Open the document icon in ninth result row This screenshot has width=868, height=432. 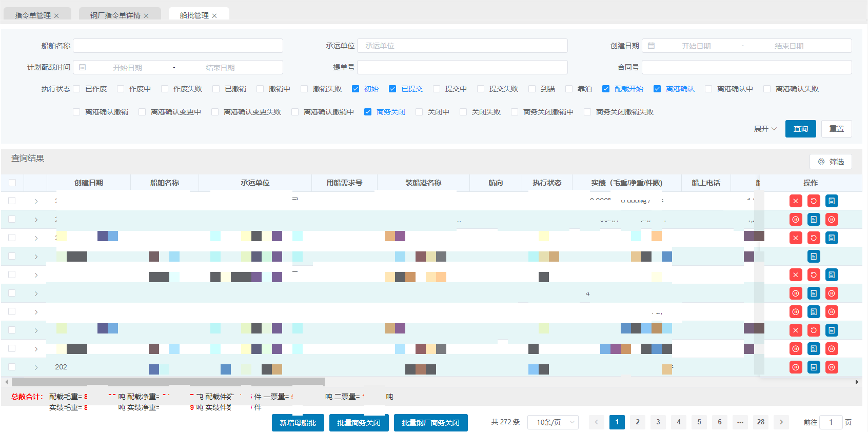(x=814, y=349)
